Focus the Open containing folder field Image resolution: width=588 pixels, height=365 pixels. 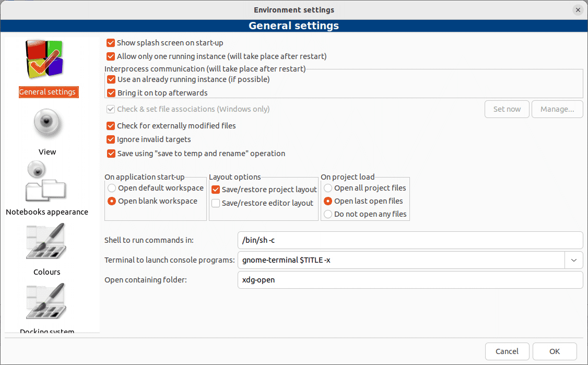click(409, 280)
